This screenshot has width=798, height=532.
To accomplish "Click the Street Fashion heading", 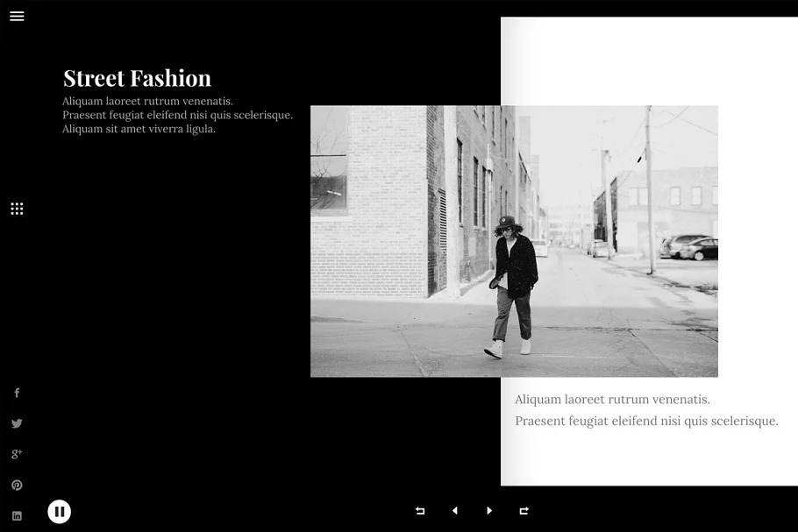I will pos(137,78).
